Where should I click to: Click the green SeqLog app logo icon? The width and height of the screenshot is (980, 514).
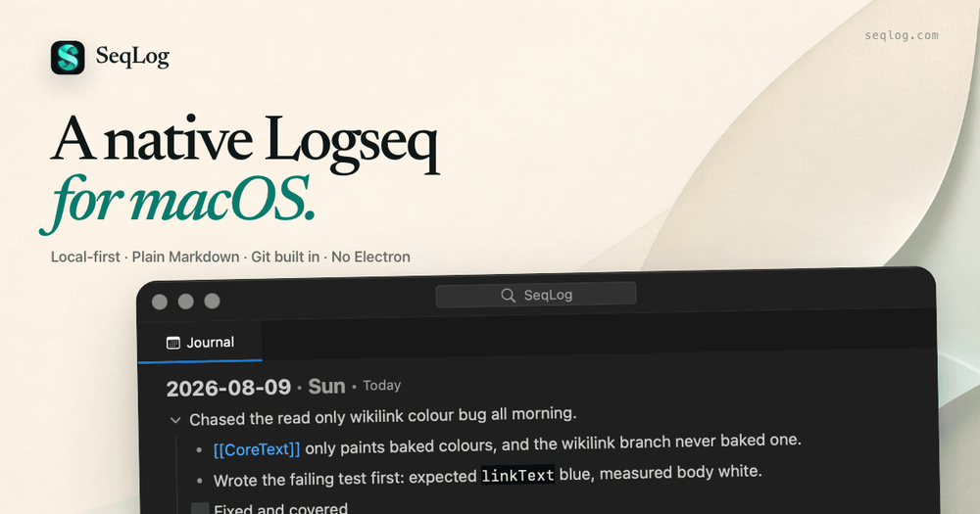68,58
